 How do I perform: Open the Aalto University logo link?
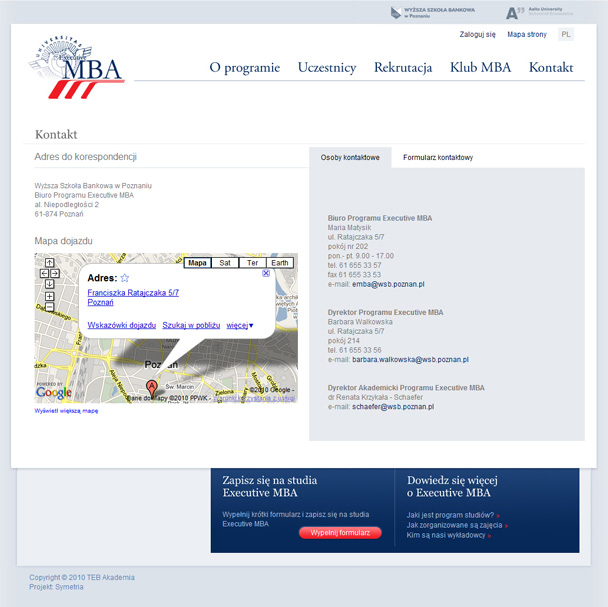tap(539, 12)
